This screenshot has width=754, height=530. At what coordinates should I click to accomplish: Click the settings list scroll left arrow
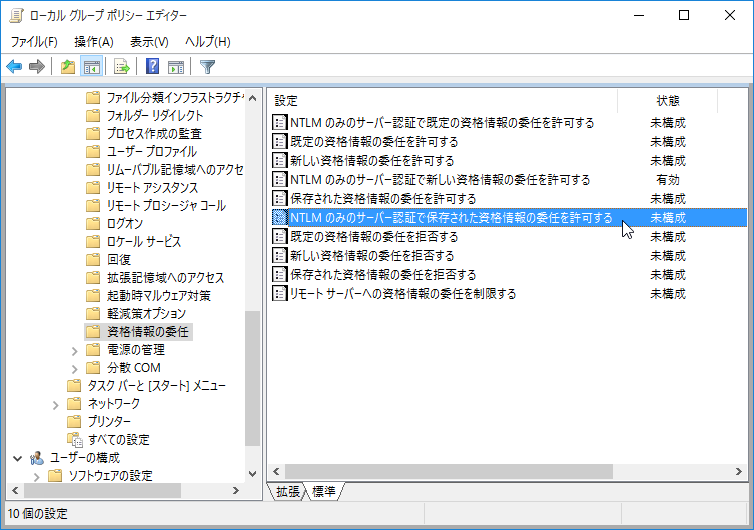276,471
